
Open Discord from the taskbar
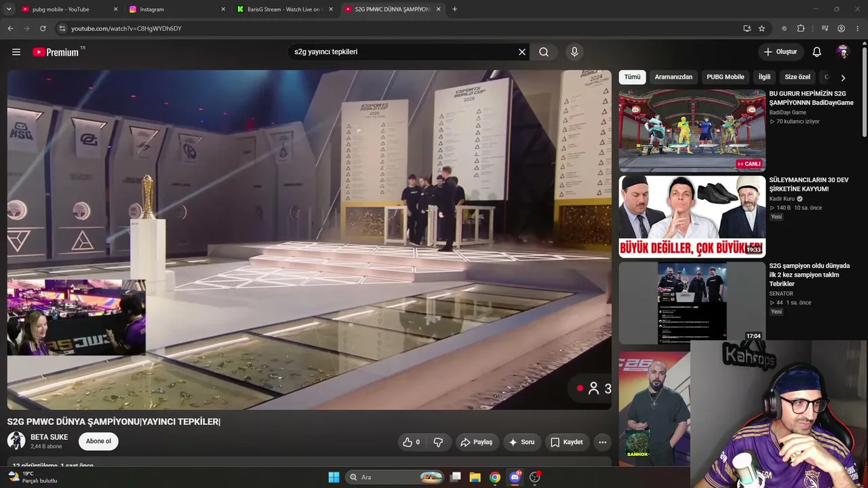click(x=515, y=477)
